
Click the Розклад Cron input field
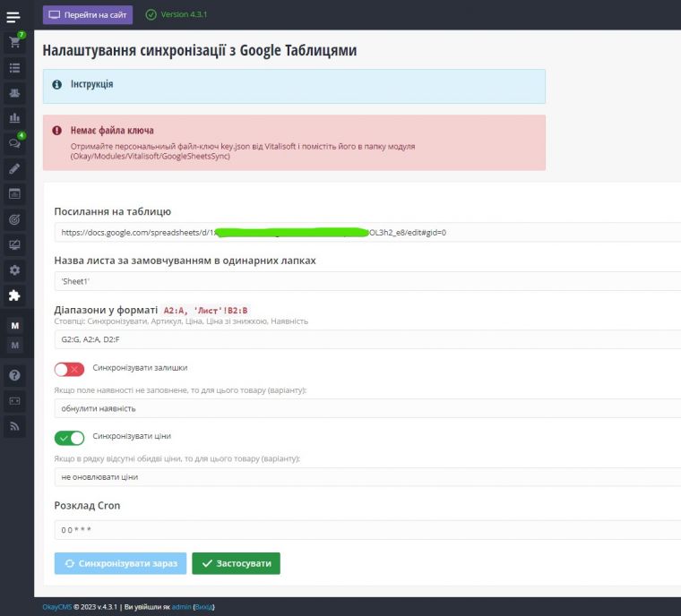[367, 530]
